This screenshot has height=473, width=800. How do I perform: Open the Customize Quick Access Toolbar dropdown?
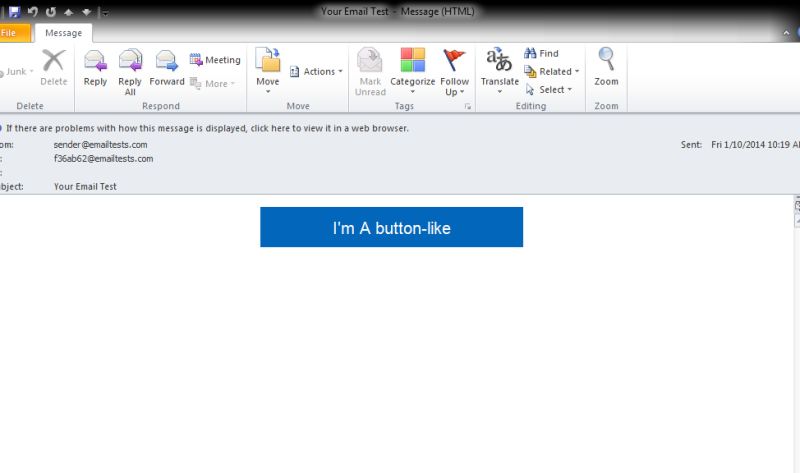pos(105,12)
